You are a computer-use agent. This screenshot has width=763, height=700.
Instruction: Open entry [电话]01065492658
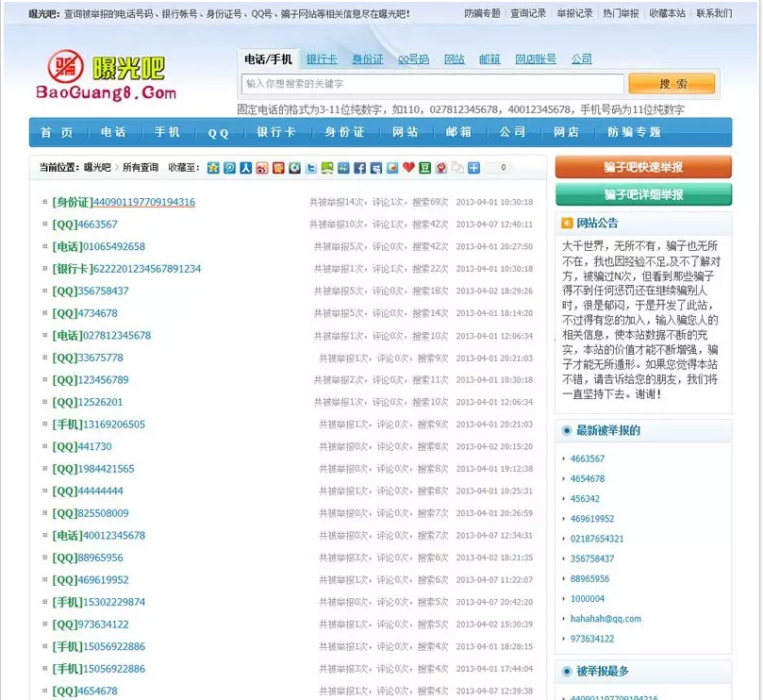pos(99,247)
